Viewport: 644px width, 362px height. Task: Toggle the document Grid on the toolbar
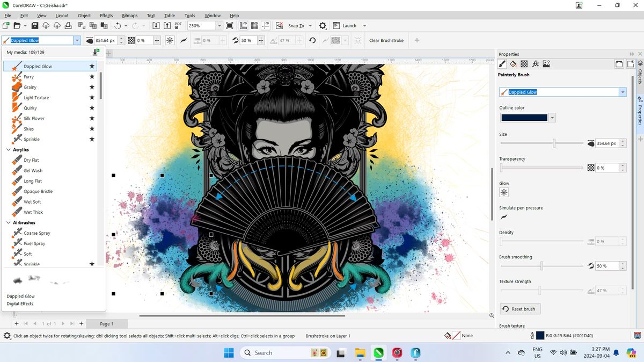[x=254, y=25]
